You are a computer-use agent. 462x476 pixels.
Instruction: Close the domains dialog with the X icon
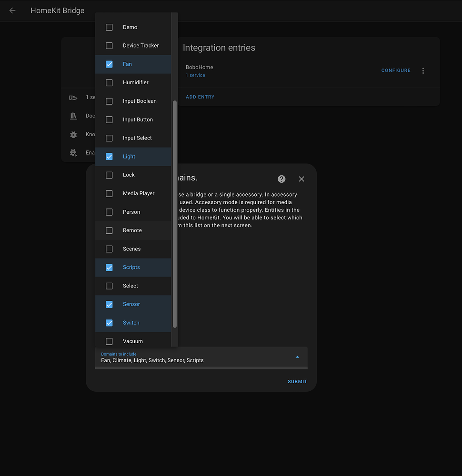tap(301, 179)
